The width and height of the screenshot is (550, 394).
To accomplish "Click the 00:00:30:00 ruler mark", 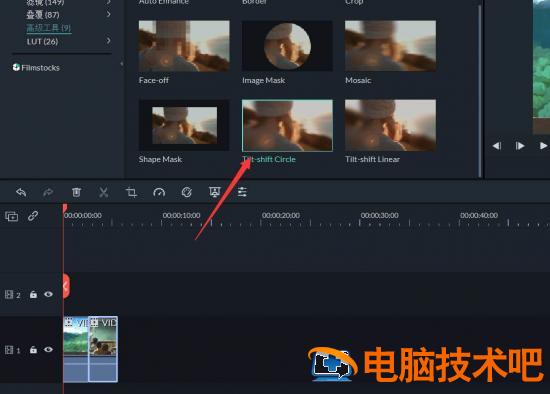I will pyautogui.click(x=380, y=215).
